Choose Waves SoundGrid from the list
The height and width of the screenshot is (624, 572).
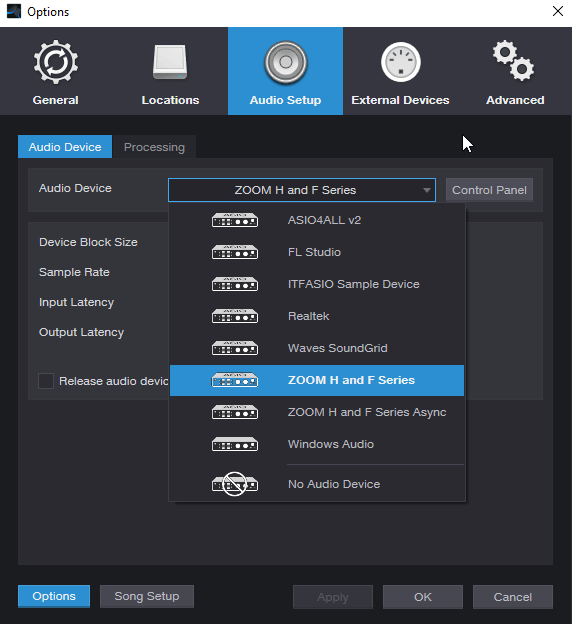point(317,348)
